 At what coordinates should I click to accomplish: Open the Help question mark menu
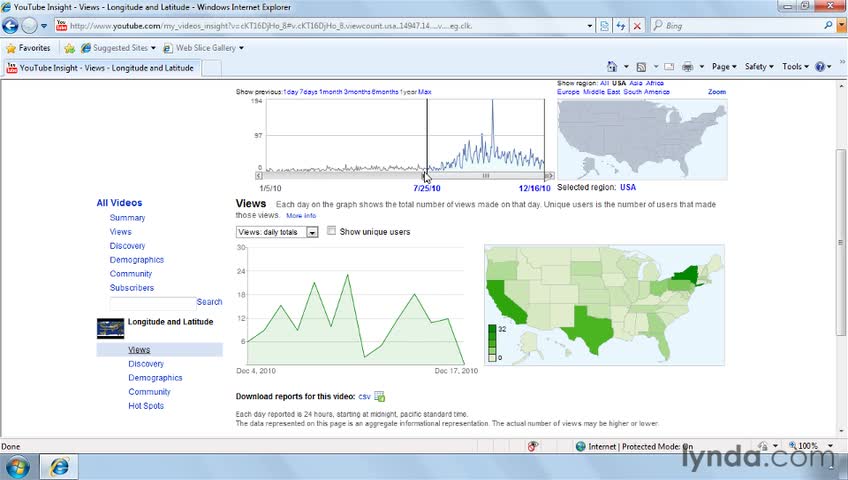click(823, 66)
